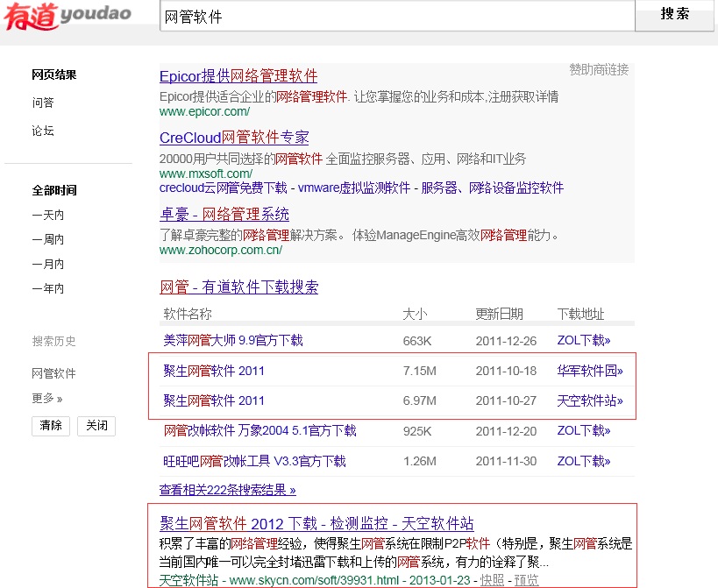Open the Epicor提供网络管理软件 ad link
The image size is (718, 588).
click(238, 76)
